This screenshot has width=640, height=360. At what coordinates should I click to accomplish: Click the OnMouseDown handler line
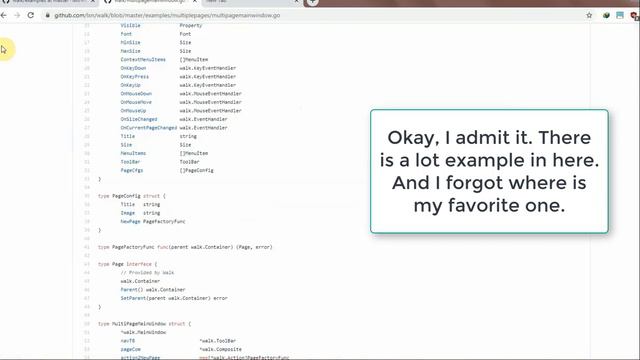pyautogui.click(x=181, y=93)
